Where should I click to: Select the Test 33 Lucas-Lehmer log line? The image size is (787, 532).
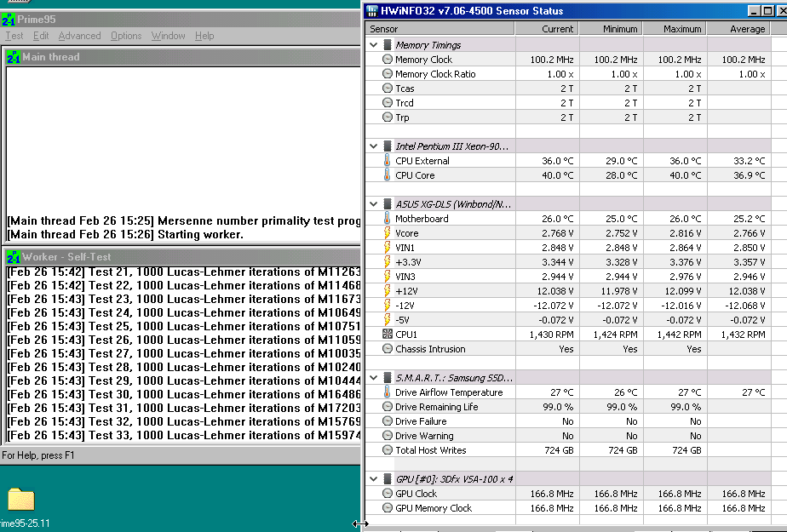point(183,435)
